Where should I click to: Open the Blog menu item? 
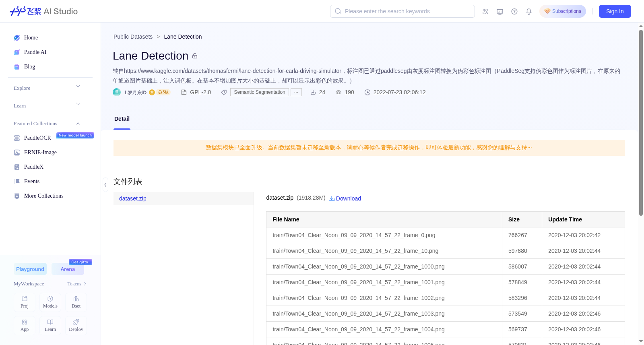(x=29, y=67)
